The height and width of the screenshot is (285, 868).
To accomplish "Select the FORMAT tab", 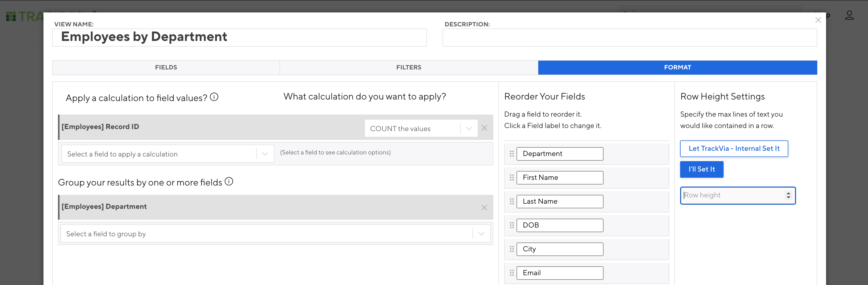I will pos(677,67).
